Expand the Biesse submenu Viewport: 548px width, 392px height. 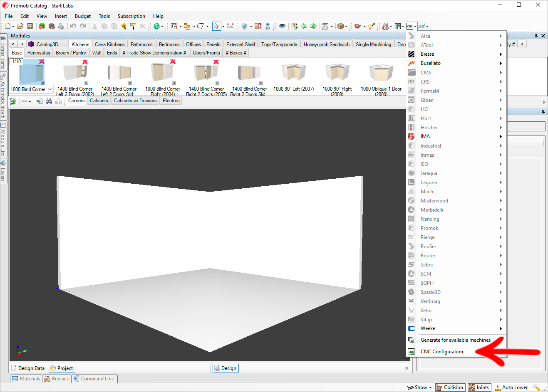click(x=456, y=54)
